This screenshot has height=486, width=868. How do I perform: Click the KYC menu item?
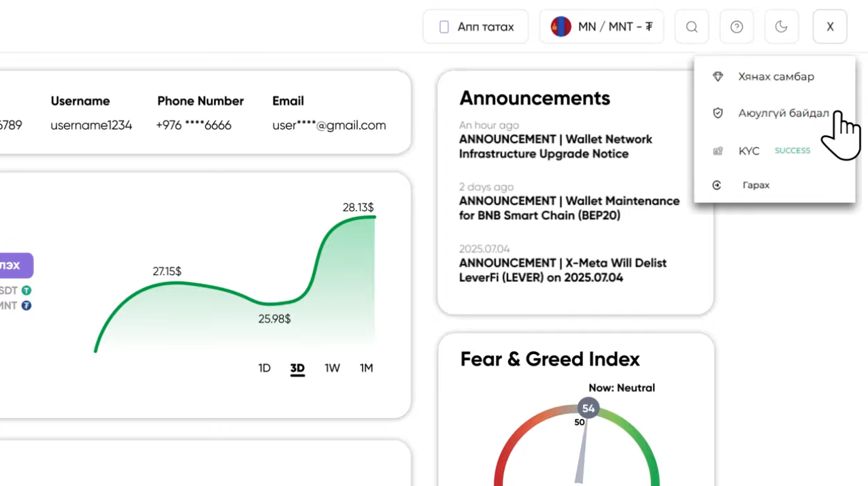click(775, 150)
